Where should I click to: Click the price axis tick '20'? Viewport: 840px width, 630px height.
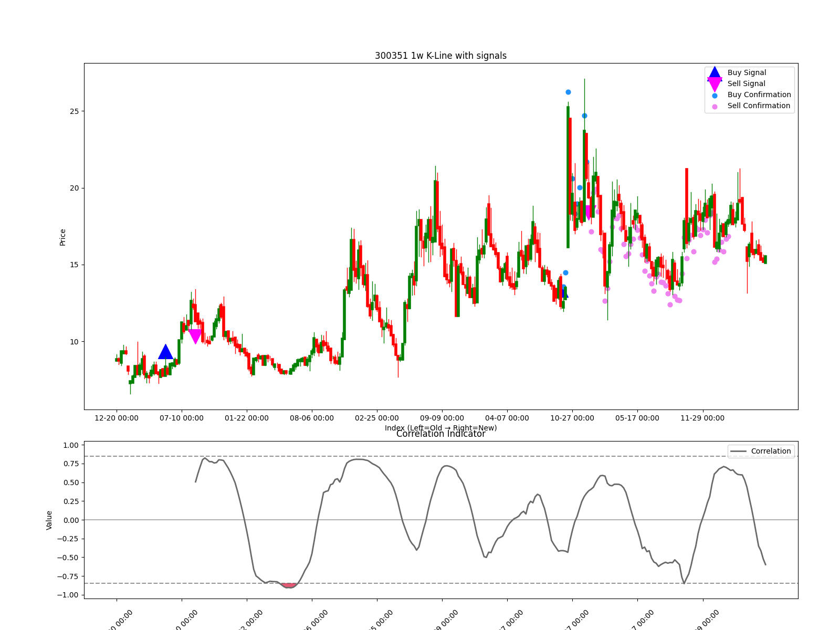pyautogui.click(x=73, y=188)
